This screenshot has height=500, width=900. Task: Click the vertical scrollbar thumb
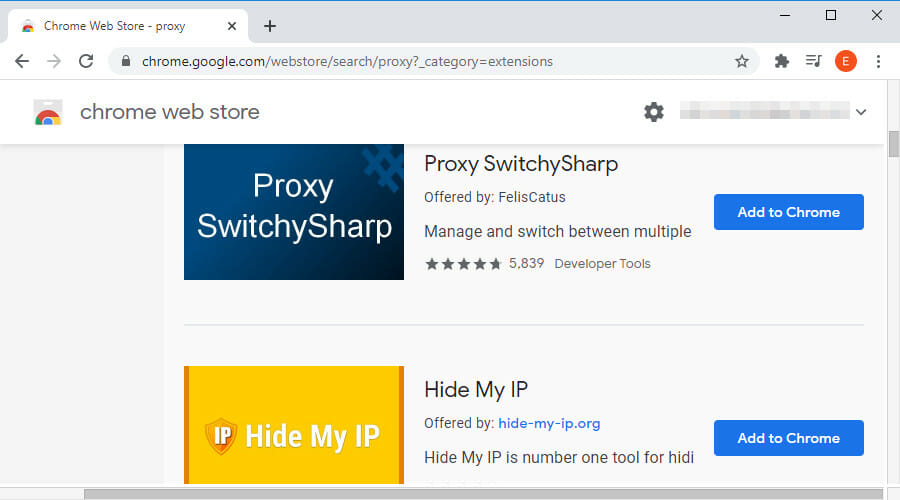coord(893,144)
